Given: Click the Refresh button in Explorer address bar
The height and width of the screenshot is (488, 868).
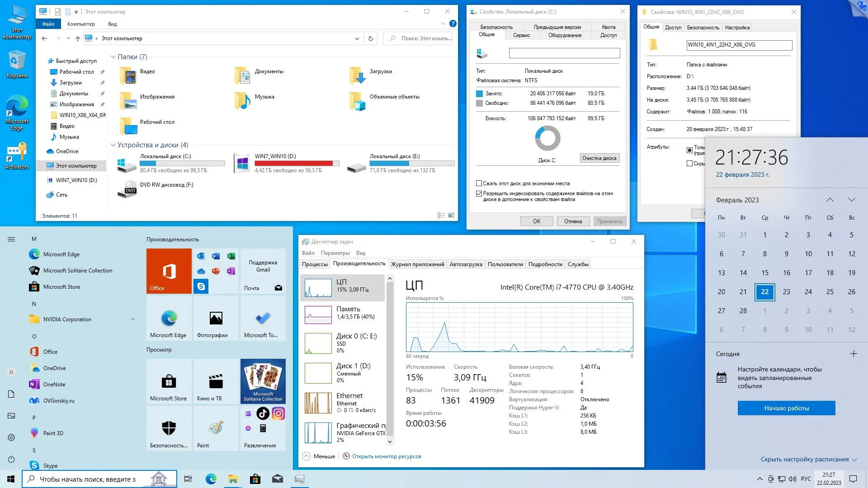Looking at the screenshot, I should pos(371,38).
